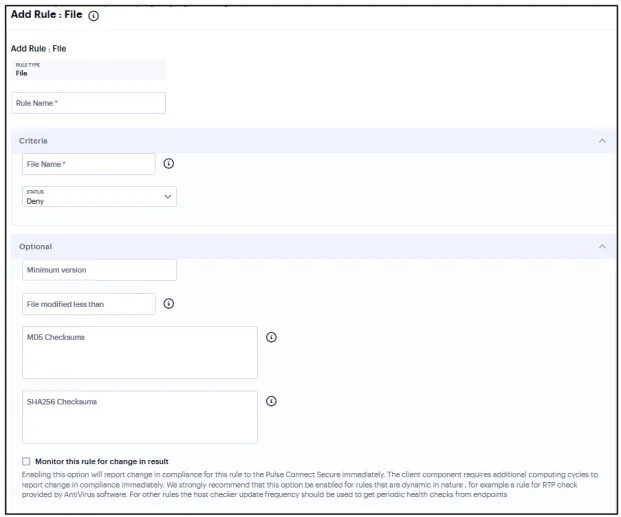This screenshot has height=517, width=621.
Task: Click the Rule Name input field
Action: tap(89, 103)
